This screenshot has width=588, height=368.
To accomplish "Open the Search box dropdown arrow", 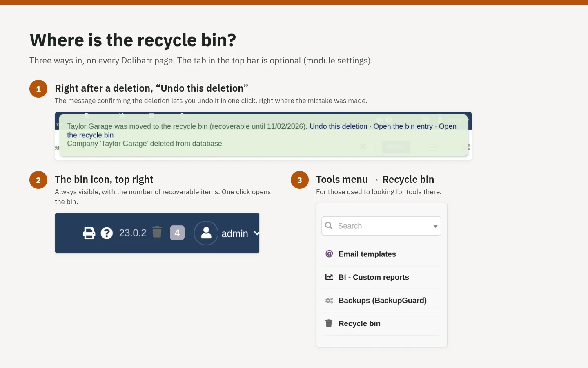I will click(435, 226).
